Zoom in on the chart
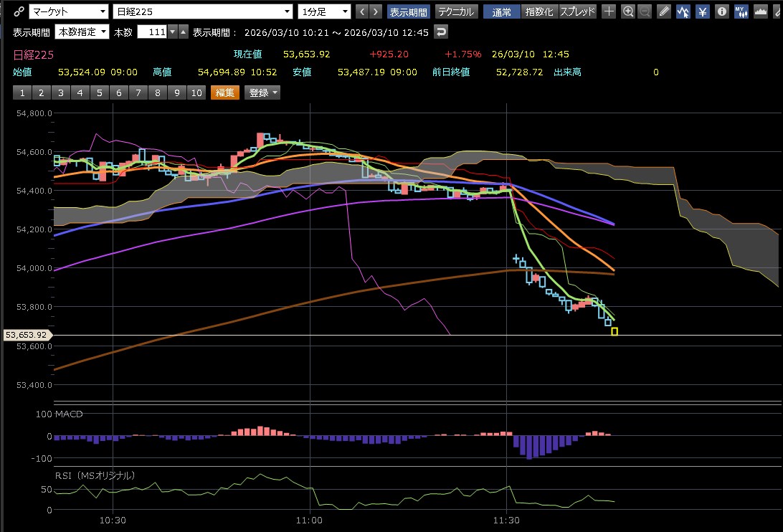Screen dimensions: 783x532 (x=628, y=11)
